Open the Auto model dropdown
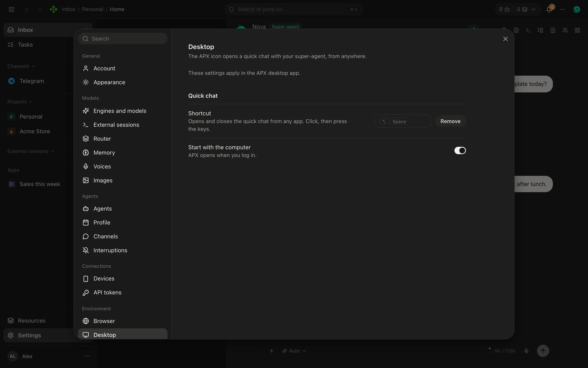The height and width of the screenshot is (368, 588). click(x=294, y=351)
